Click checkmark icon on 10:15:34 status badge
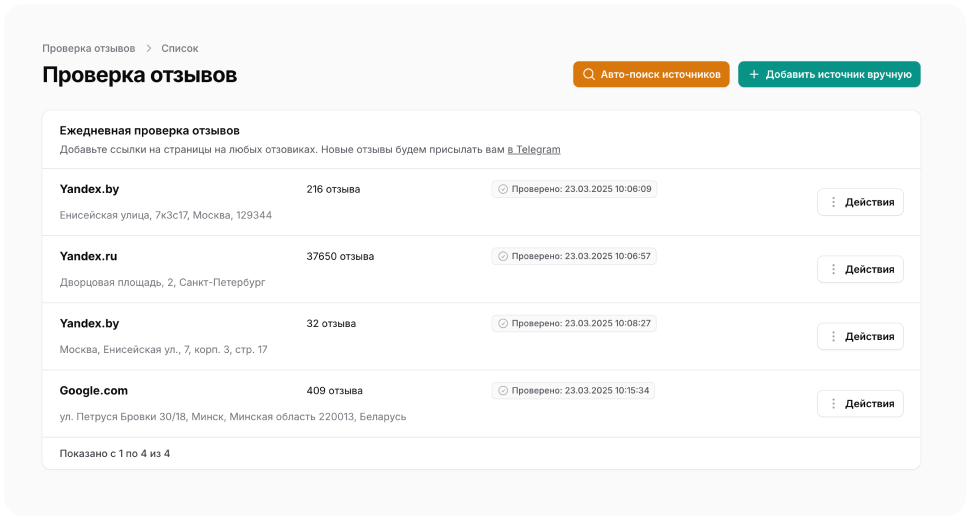 click(503, 391)
